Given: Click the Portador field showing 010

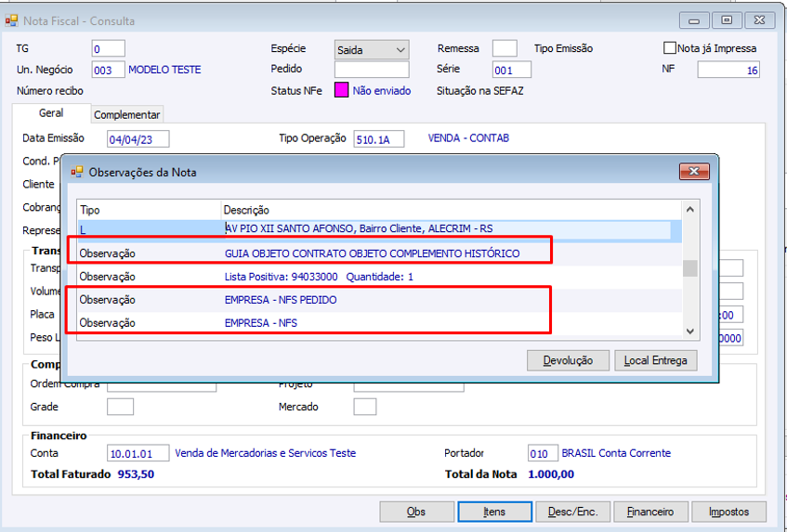Looking at the screenshot, I should coord(543,453).
